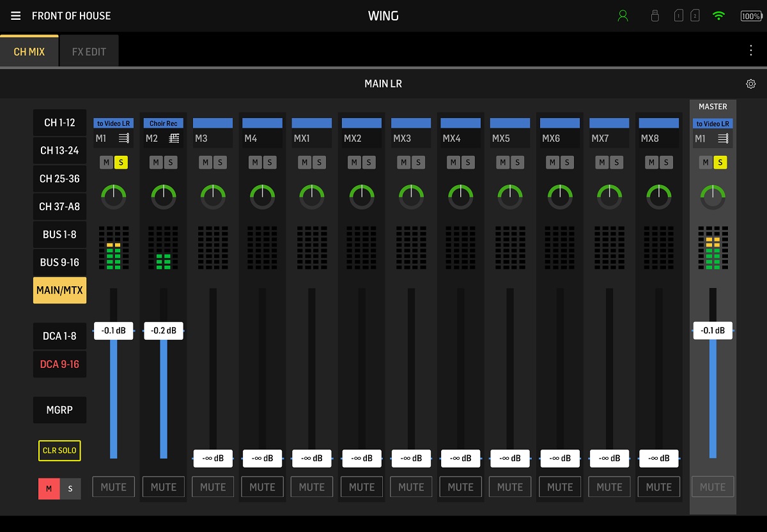Click the SD card 1 icon
This screenshot has height=532, width=767.
(679, 16)
